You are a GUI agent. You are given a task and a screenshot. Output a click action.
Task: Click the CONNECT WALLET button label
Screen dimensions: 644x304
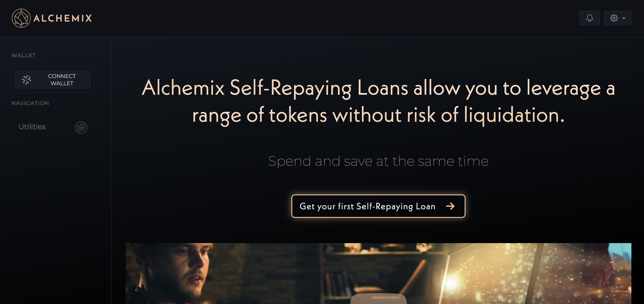(x=62, y=80)
